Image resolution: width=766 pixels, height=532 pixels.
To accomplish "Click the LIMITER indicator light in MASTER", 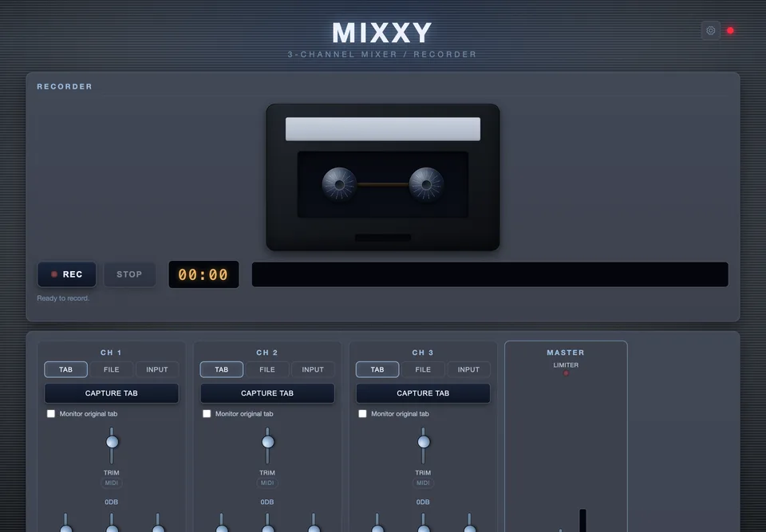I will [566, 373].
